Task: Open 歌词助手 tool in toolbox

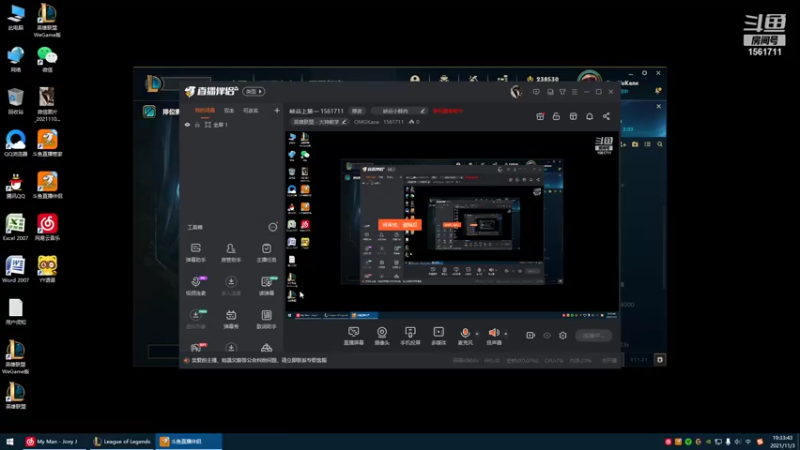Action: coord(266,319)
